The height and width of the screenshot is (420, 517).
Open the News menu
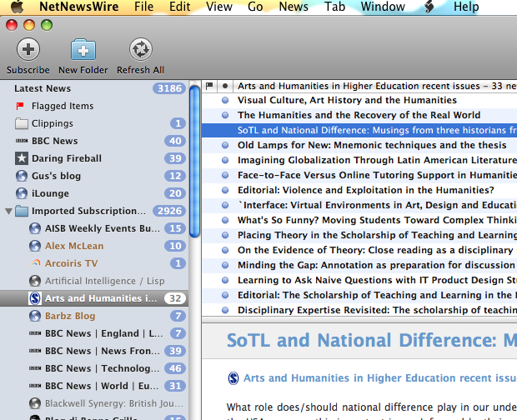pos(294,7)
